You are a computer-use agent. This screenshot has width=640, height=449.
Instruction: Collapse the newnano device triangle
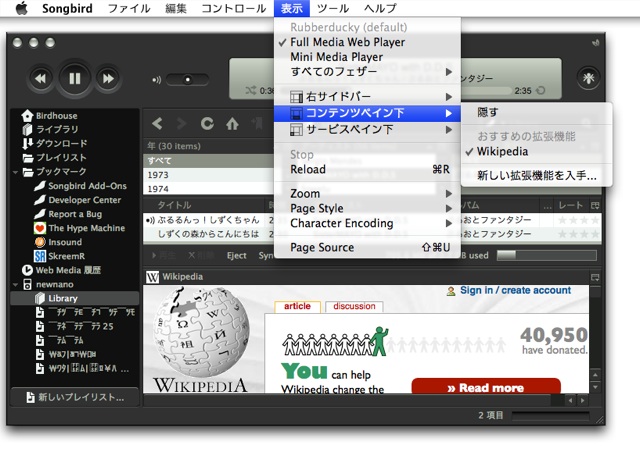point(16,285)
